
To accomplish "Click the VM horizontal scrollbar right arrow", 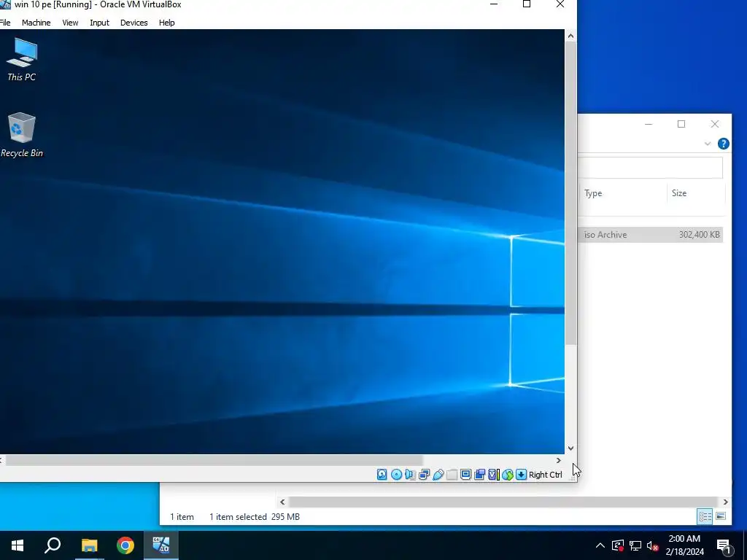I will 558,461.
